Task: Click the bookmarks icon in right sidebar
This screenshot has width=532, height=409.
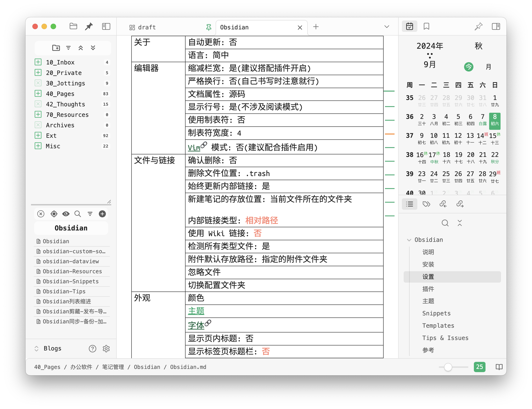Action: (x=426, y=26)
